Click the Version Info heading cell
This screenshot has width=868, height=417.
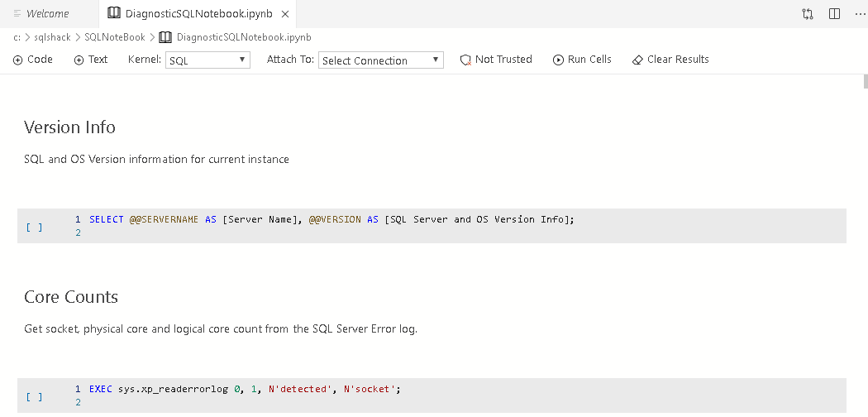click(x=70, y=127)
